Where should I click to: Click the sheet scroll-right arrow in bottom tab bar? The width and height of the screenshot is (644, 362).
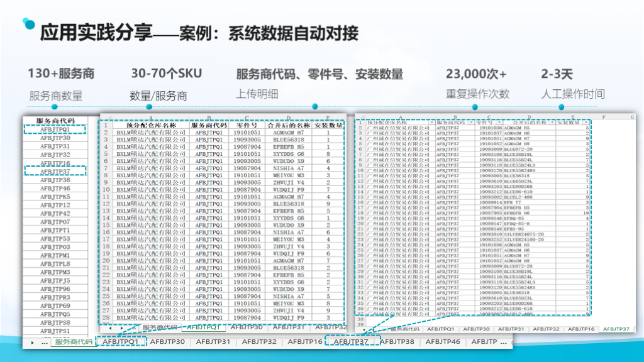coord(33,343)
